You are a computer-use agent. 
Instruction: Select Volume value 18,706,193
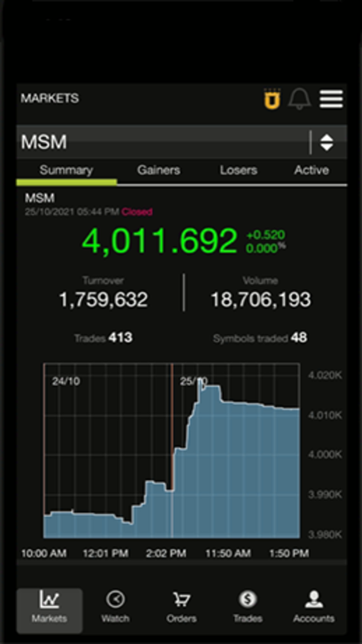(x=261, y=300)
